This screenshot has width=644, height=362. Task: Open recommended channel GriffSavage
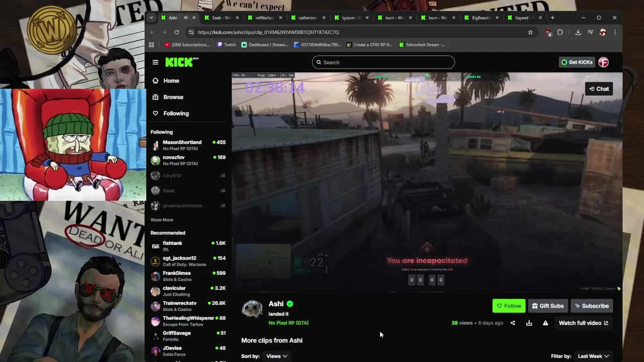[188, 336]
